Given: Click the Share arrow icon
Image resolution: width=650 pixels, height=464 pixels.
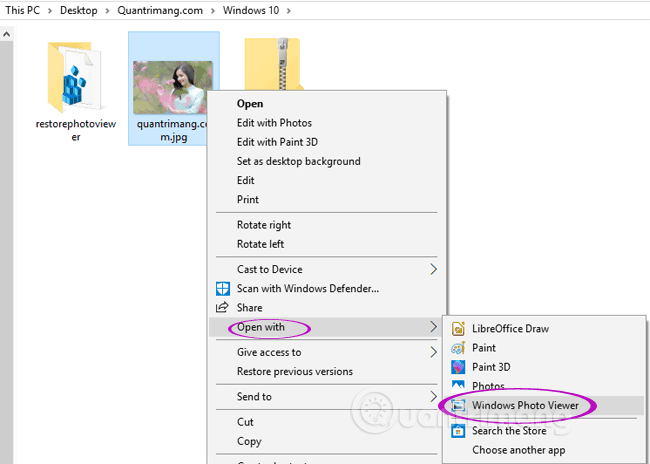Looking at the screenshot, I should point(222,307).
